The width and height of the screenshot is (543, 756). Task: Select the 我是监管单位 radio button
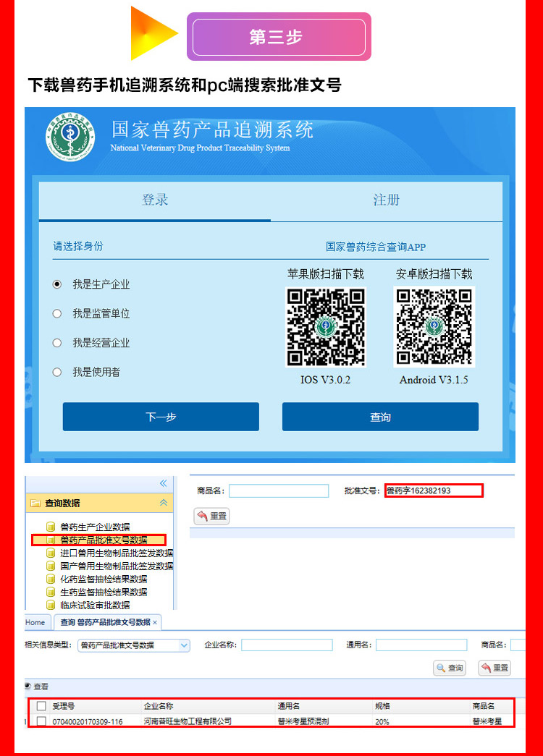click(x=57, y=313)
